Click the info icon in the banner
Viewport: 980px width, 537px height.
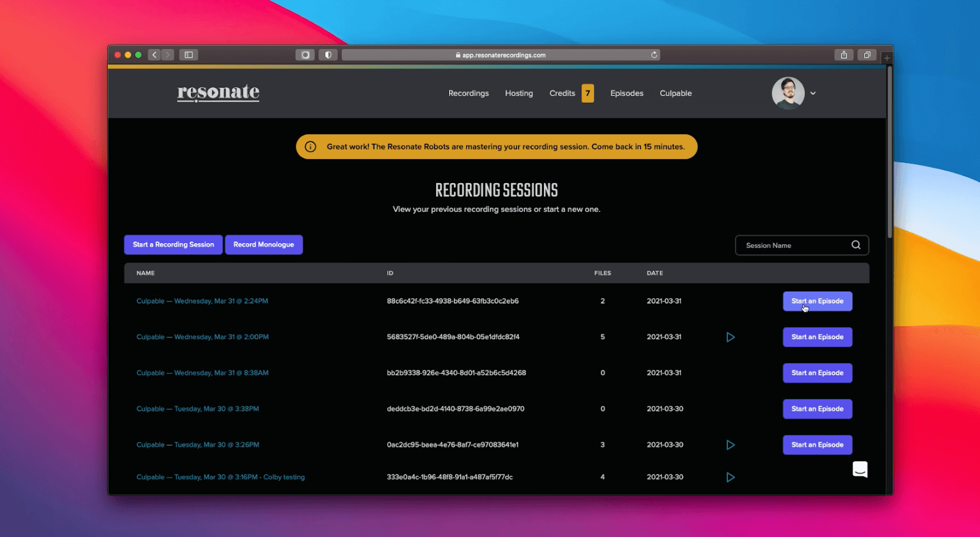311,146
